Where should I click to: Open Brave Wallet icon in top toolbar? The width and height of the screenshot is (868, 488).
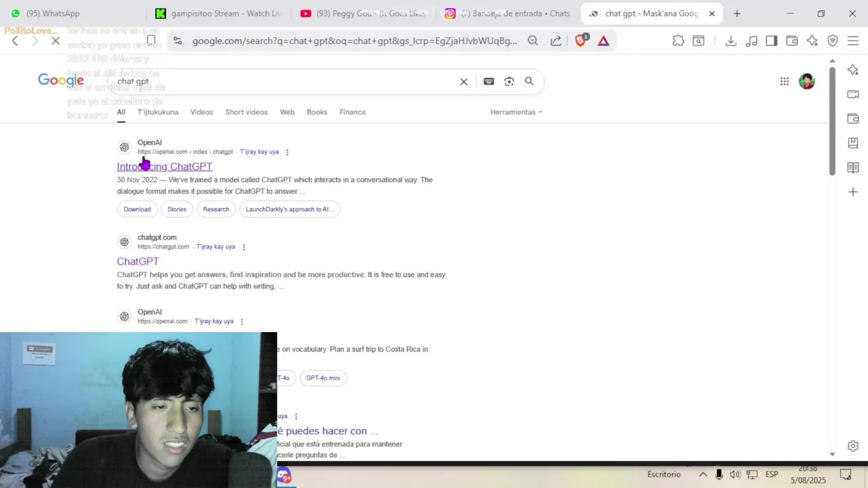(792, 41)
